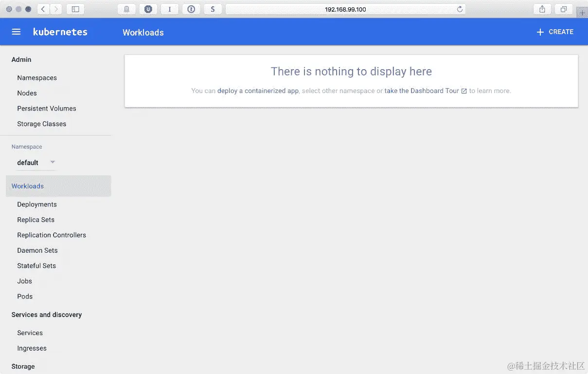Toggle the Safari sidebar button
This screenshot has height=374, width=588.
pyautogui.click(x=75, y=9)
